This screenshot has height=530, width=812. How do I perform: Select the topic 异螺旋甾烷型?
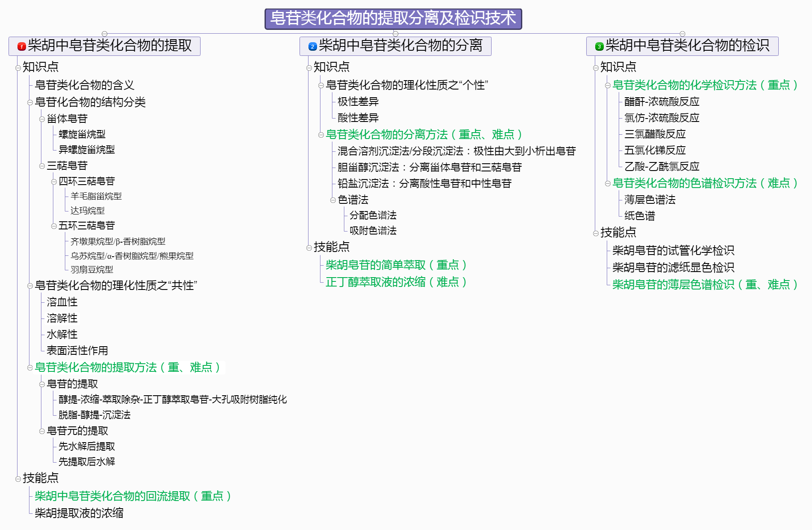[x=87, y=149]
